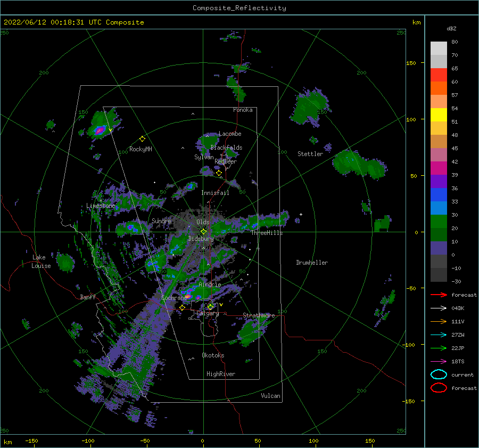Click the yellow diamond marker above Calgary label

210,306
